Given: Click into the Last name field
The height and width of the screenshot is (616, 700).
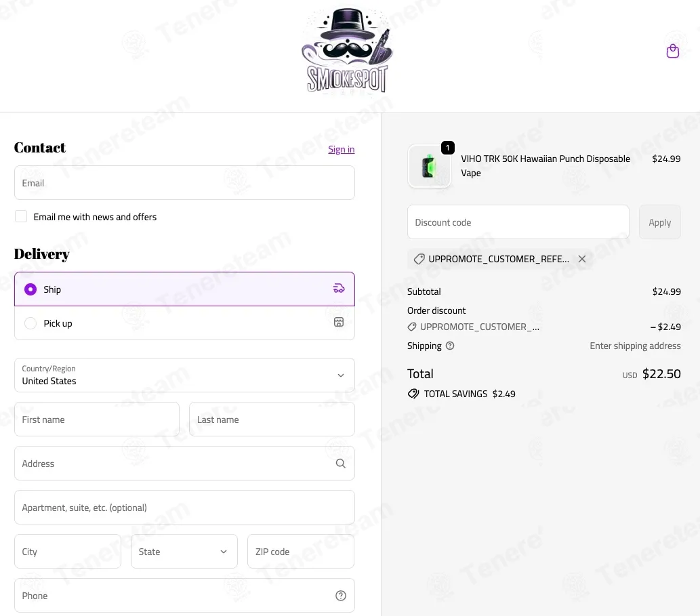Looking at the screenshot, I should pos(272,419).
